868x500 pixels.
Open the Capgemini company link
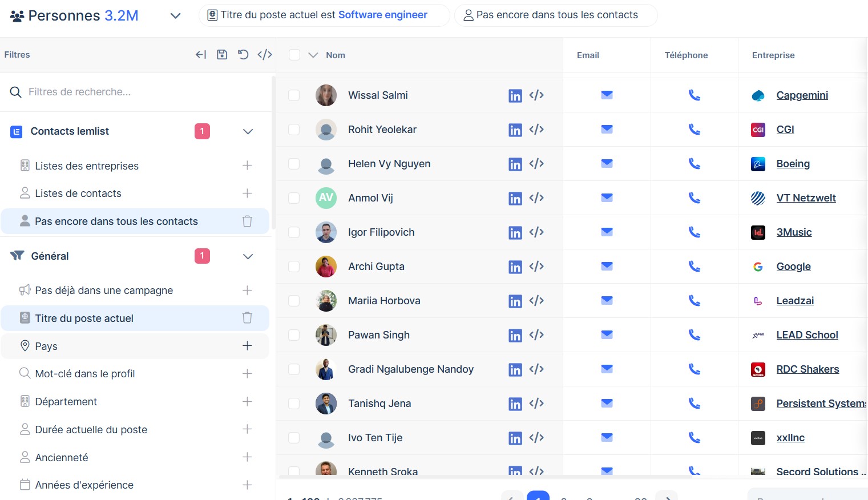802,95
